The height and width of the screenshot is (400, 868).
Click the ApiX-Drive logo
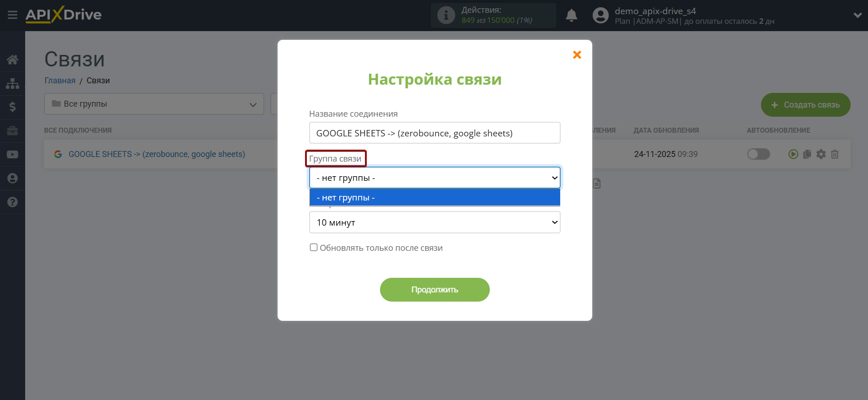(64, 15)
